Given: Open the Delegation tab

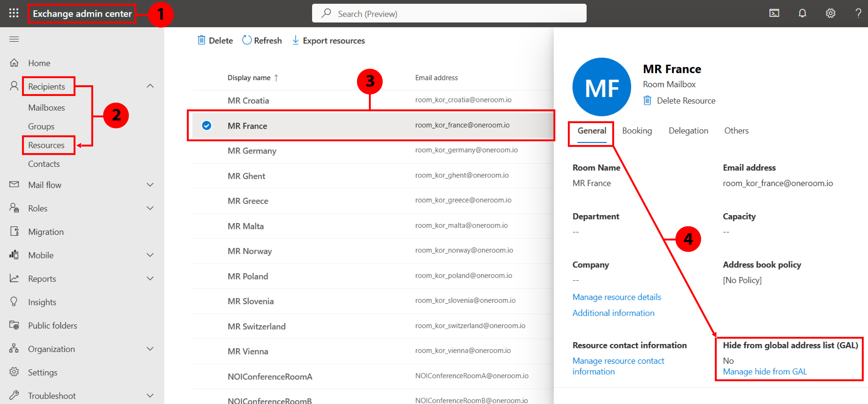Looking at the screenshot, I should coord(688,131).
